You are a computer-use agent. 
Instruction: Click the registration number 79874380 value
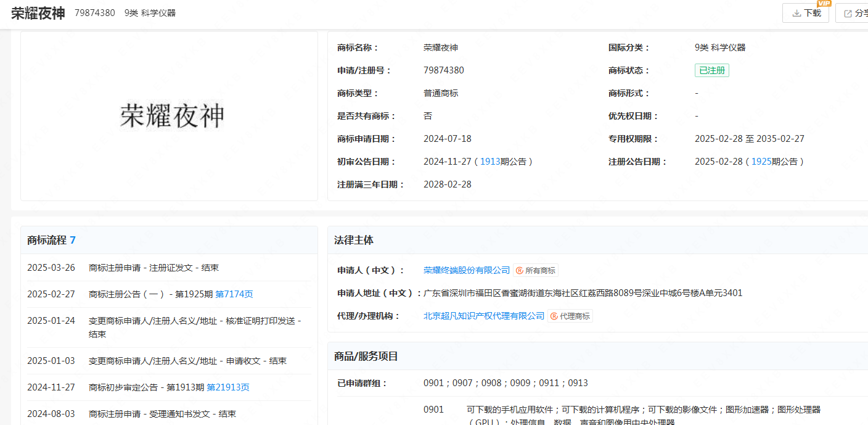[444, 70]
